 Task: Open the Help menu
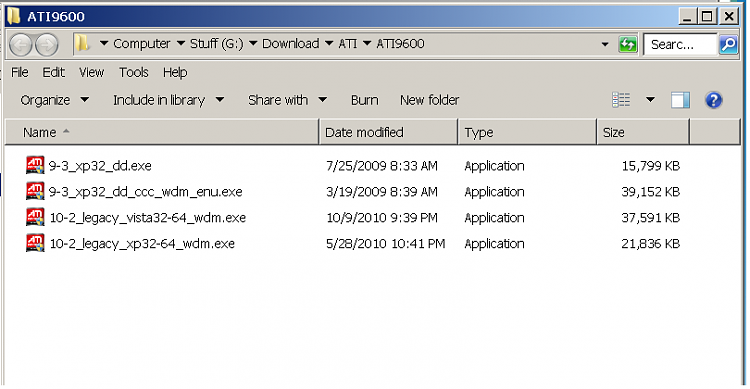175,72
